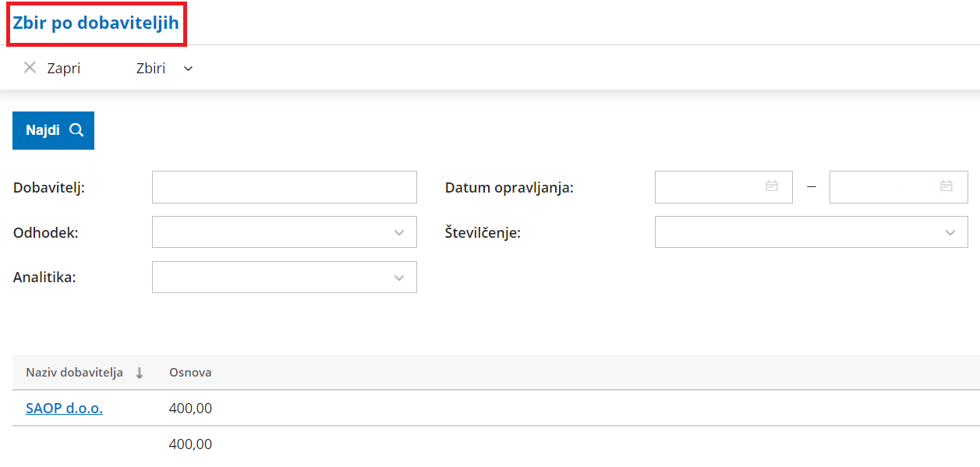Select the 400,00 total in the summary row
Screen dimensions: 980x467
[190, 444]
